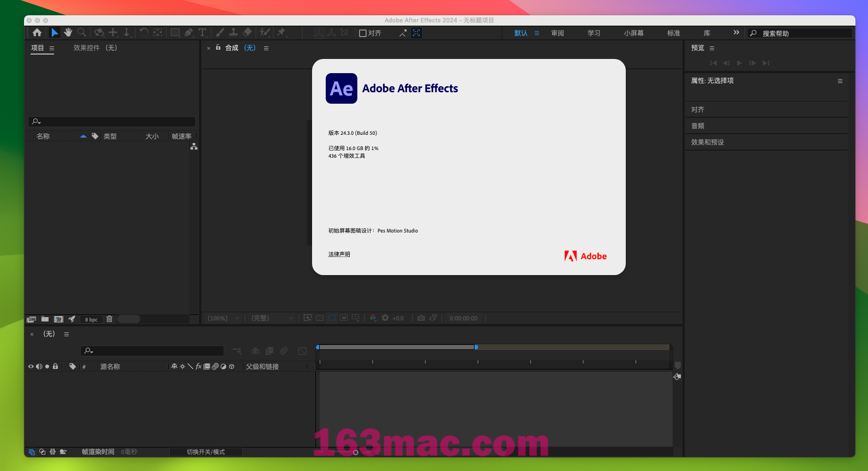
Task: Switch to the 小屏幕 workspace
Action: click(634, 33)
